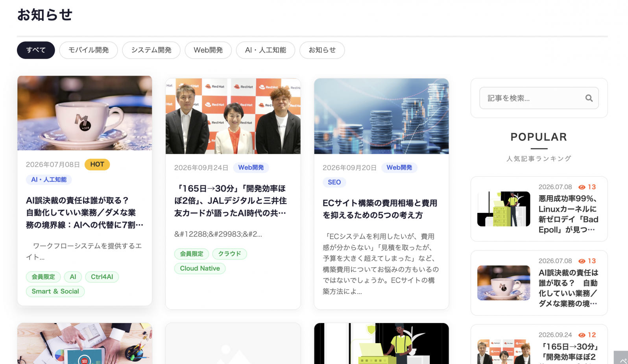Click the Ctrl4AI tag
628x364 pixels.
[x=102, y=277]
